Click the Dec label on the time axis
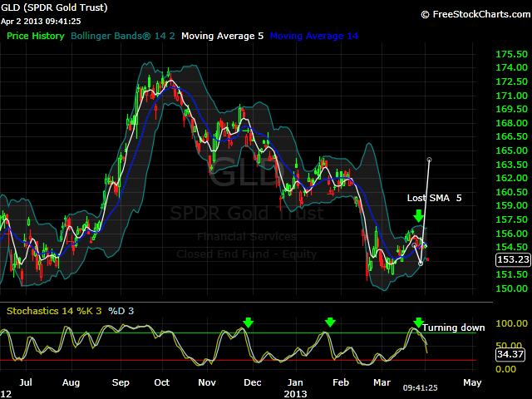The width and height of the screenshot is (532, 399). [x=253, y=382]
